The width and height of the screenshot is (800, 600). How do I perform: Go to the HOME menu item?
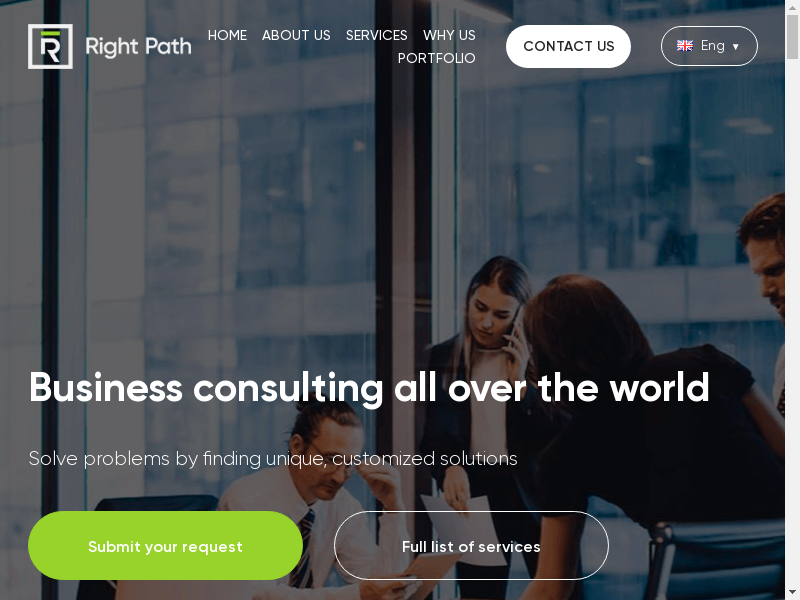click(x=227, y=35)
